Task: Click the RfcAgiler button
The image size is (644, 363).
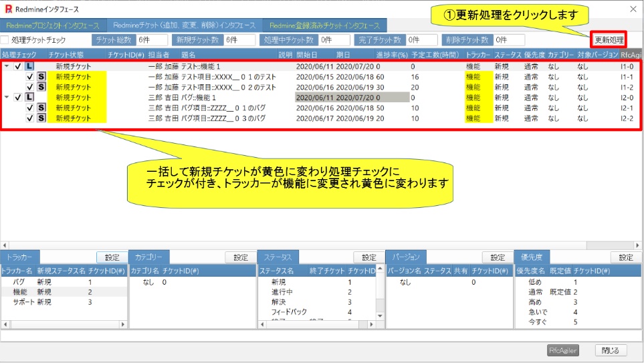Action: pyautogui.click(x=563, y=350)
